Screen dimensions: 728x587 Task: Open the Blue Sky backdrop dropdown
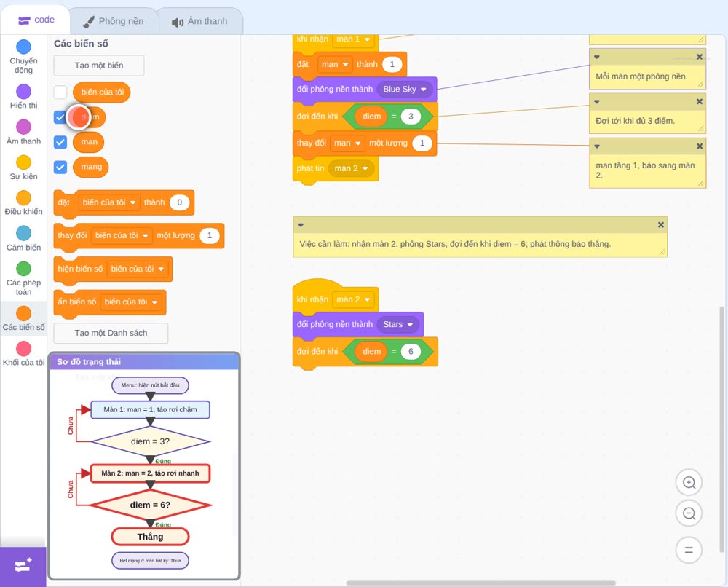click(x=404, y=89)
